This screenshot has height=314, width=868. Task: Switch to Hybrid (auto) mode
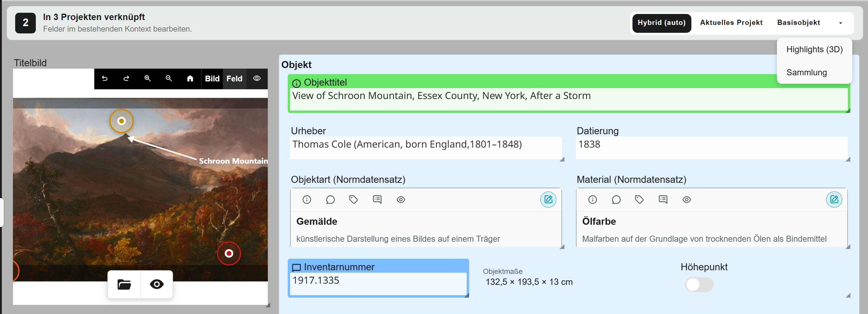[x=661, y=23]
